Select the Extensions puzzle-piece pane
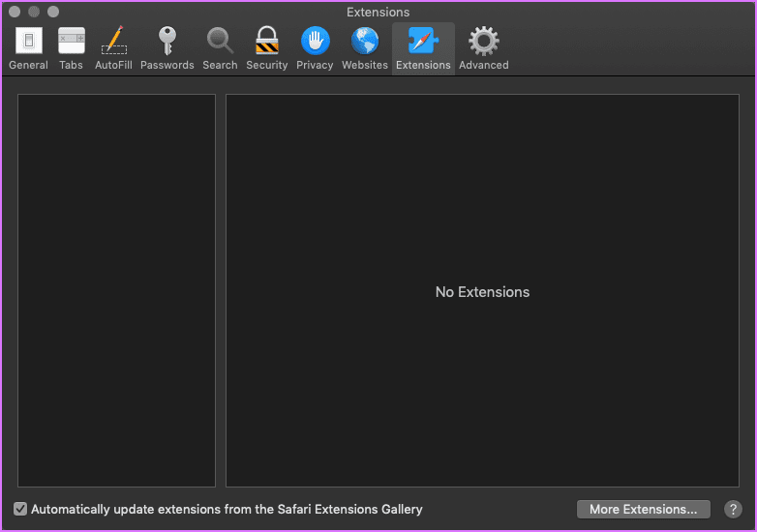This screenshot has height=532, width=757. (423, 48)
